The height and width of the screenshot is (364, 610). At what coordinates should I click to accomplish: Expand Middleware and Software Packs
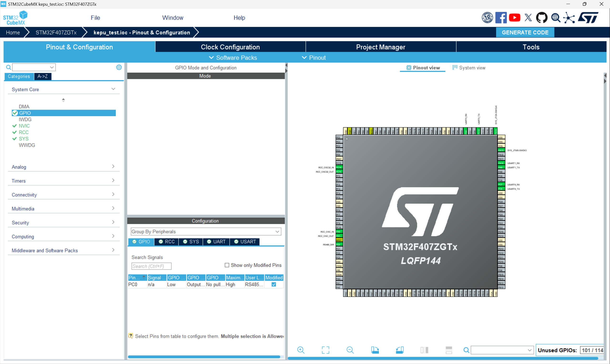click(113, 250)
